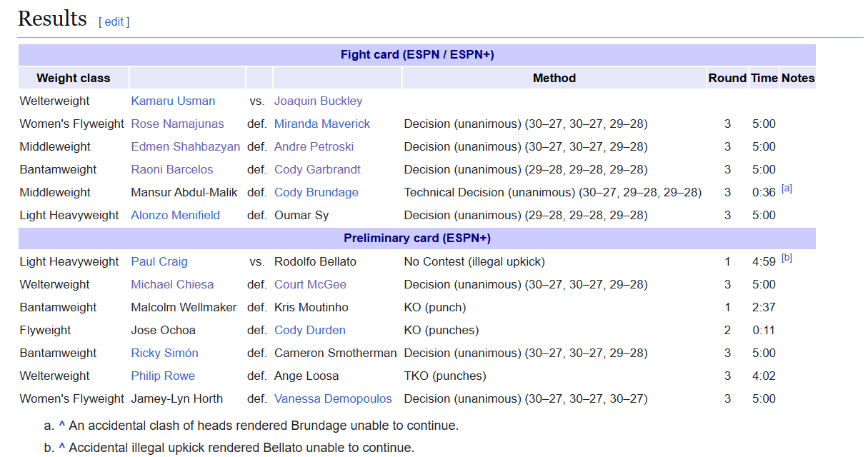
Task: Open Raoni Barcelos page
Action: click(172, 169)
